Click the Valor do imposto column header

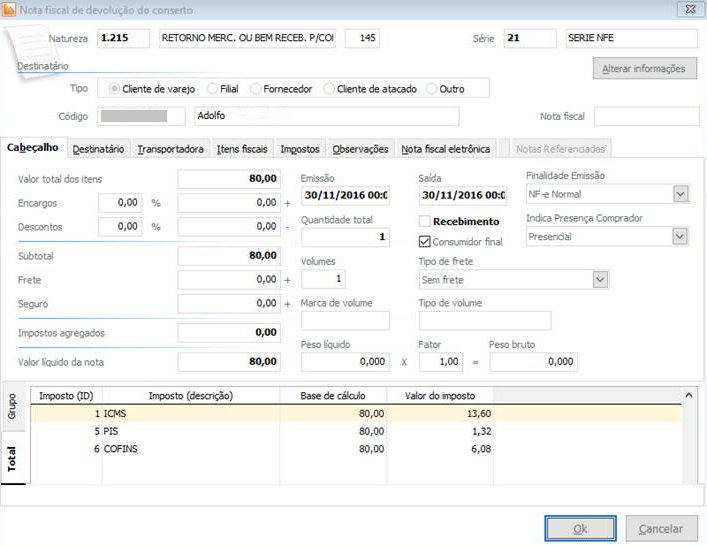[440, 396]
